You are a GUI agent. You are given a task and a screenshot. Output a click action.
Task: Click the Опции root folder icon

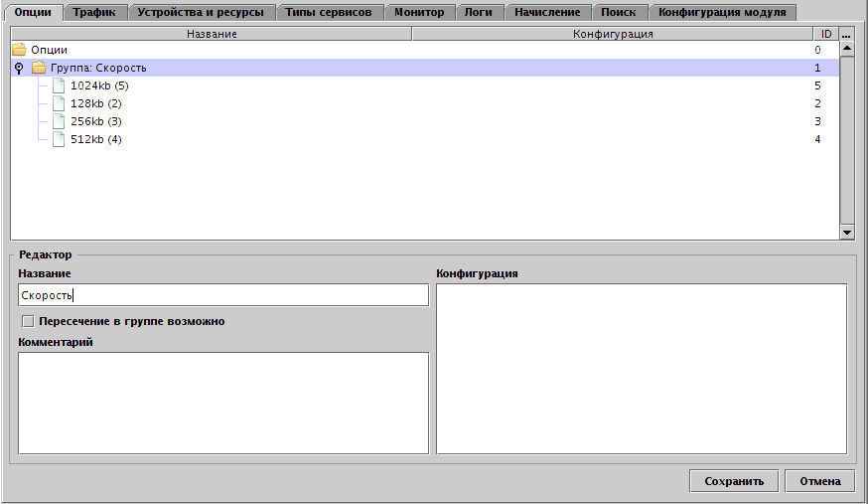(19, 50)
